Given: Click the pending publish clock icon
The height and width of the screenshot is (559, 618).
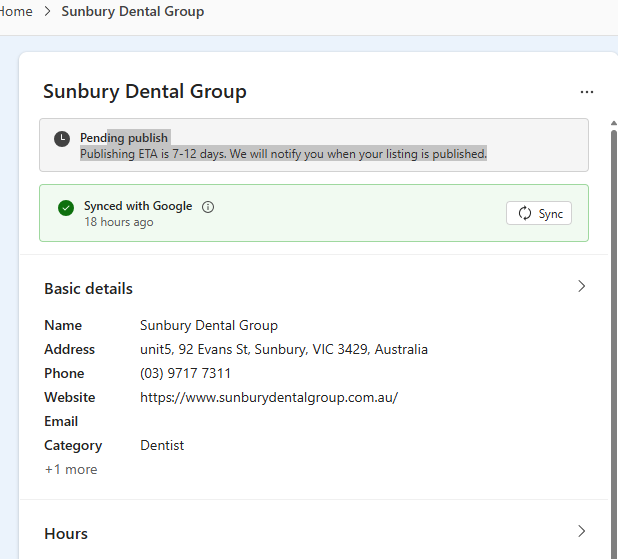Looking at the screenshot, I should 62,139.
